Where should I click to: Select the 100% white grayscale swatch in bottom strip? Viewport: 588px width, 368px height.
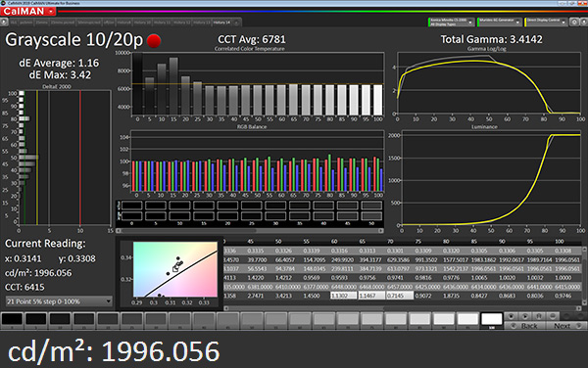(491, 320)
